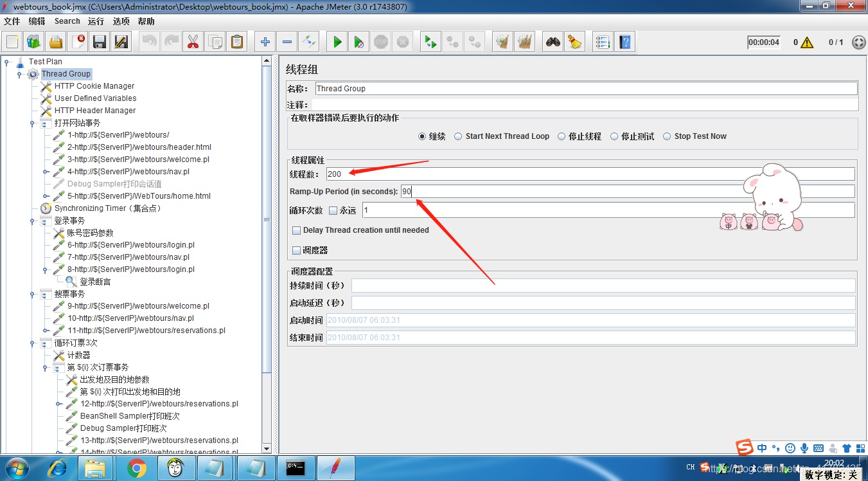Select BeanShell Sampler打印班次 in tree
Image resolution: width=868 pixels, height=481 pixels.
(x=130, y=416)
